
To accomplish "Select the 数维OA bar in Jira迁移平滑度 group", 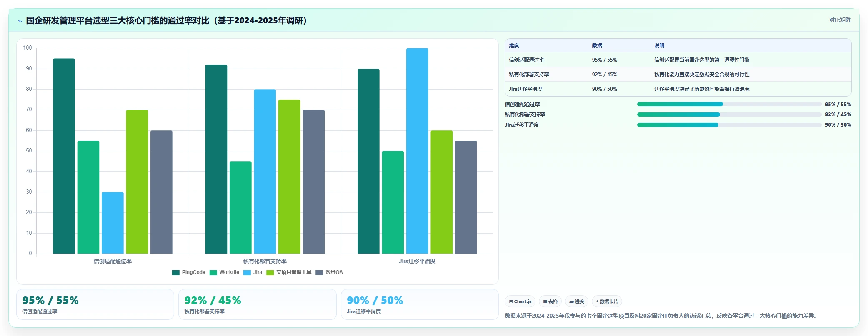I will point(466,197).
